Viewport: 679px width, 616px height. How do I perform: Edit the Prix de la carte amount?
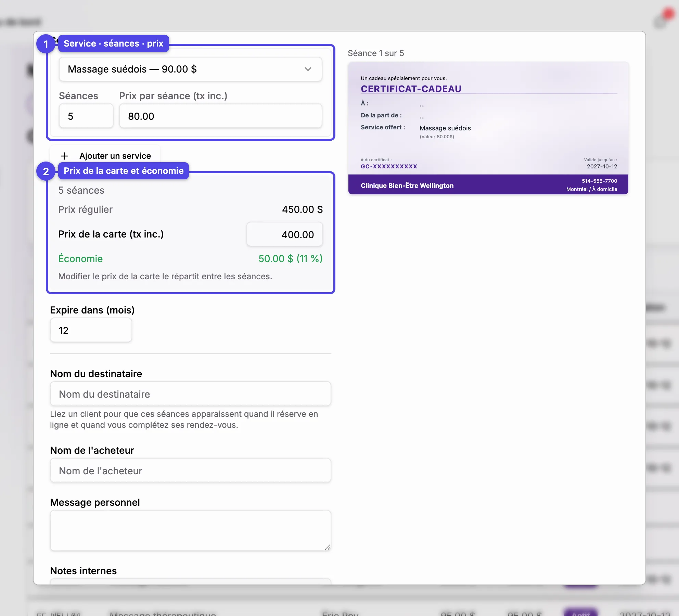tap(284, 234)
